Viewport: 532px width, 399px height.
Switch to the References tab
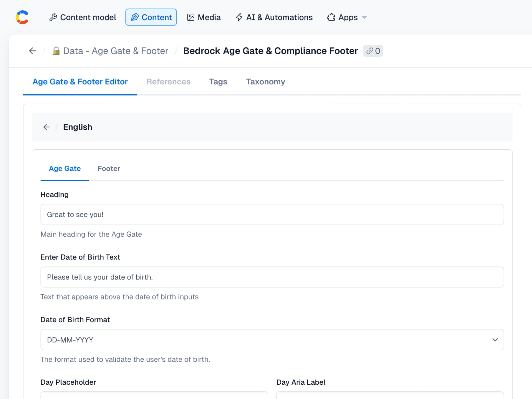168,82
